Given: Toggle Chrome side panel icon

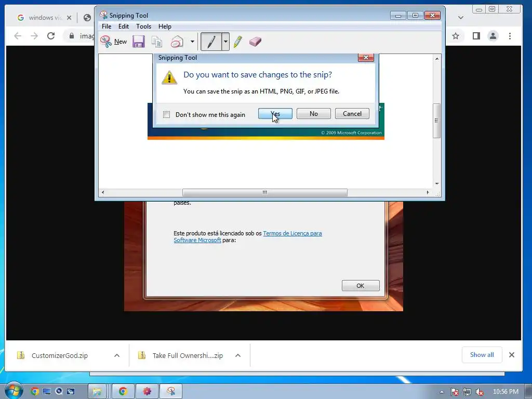Looking at the screenshot, I should [476, 36].
